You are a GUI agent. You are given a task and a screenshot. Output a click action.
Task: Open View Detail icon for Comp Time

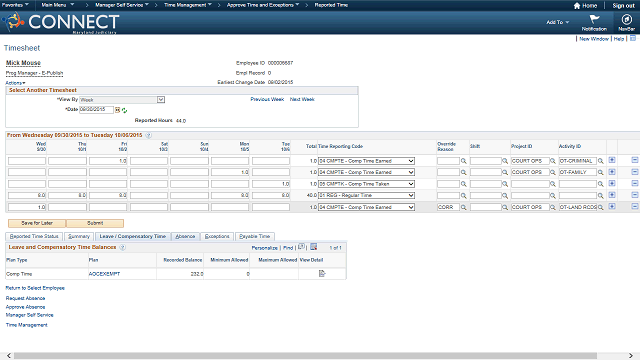[322, 273]
